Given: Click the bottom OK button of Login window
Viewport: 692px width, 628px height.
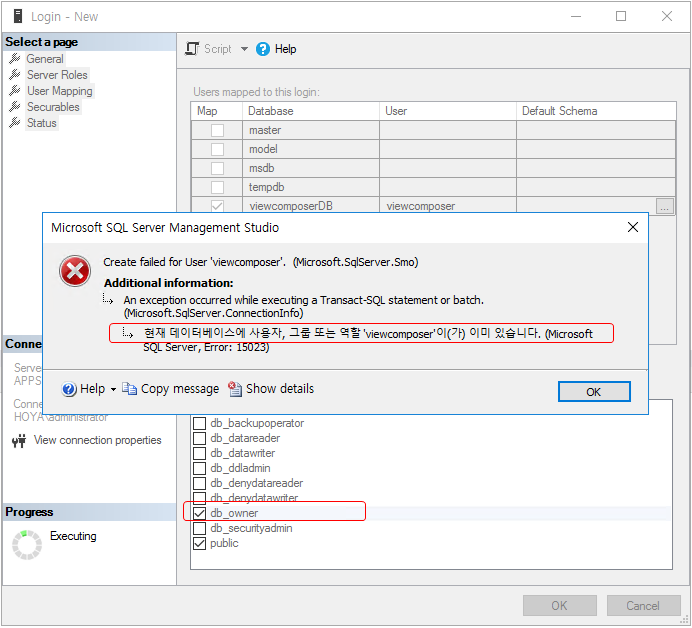Looking at the screenshot, I should (x=560, y=606).
